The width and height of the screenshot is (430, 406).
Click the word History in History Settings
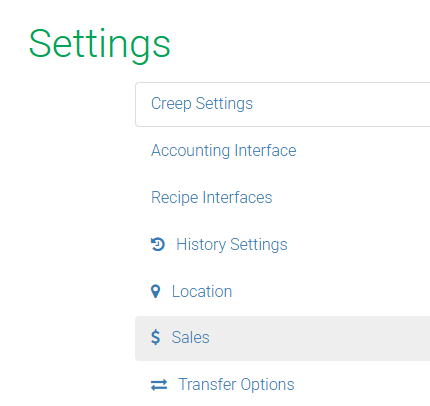tap(201, 244)
